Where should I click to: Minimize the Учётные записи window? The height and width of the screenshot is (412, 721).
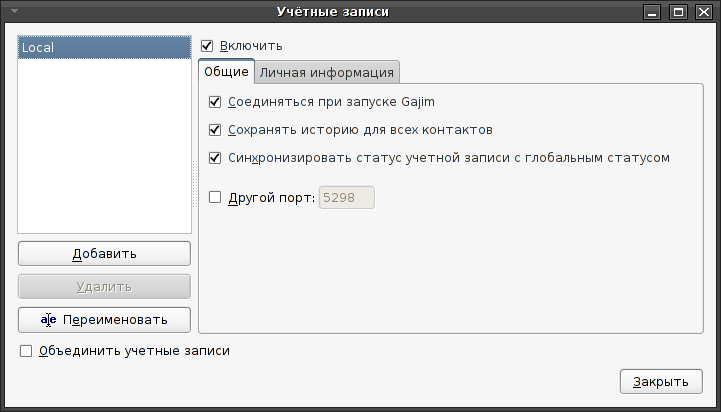click(652, 11)
